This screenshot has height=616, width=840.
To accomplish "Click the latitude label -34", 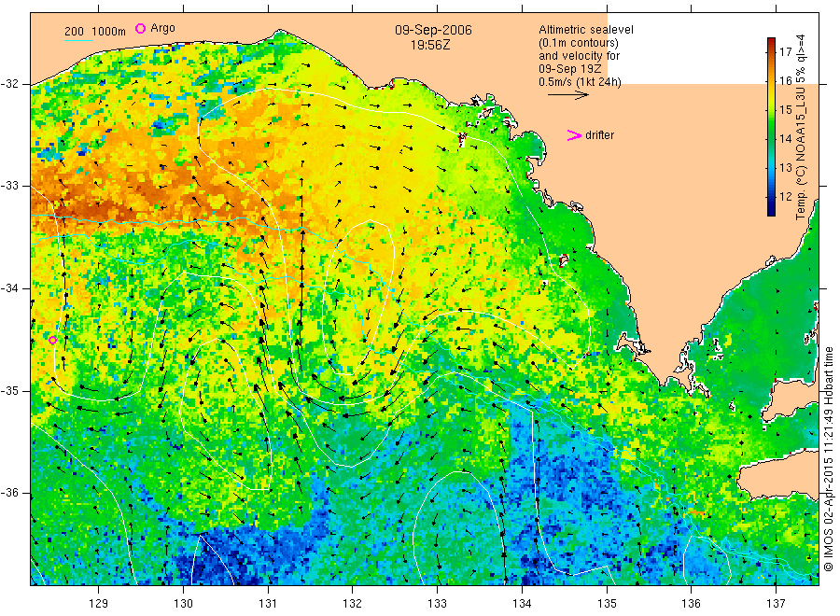I will pyautogui.click(x=10, y=288).
